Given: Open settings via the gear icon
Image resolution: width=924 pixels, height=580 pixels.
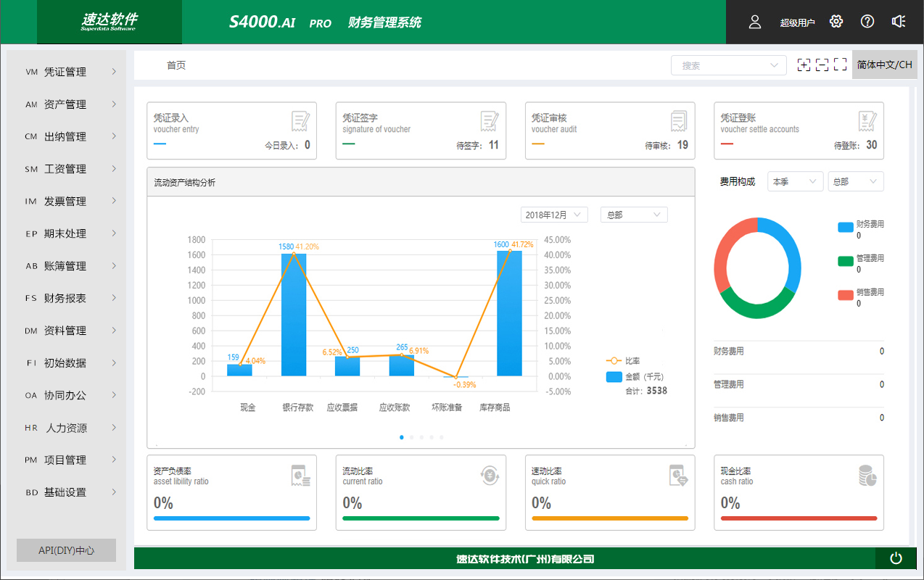Looking at the screenshot, I should pos(836,22).
